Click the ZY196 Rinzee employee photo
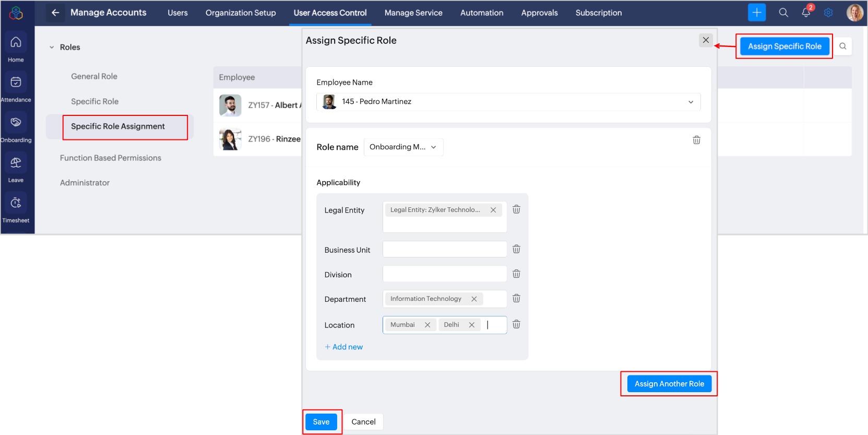The image size is (868, 435). point(230,139)
